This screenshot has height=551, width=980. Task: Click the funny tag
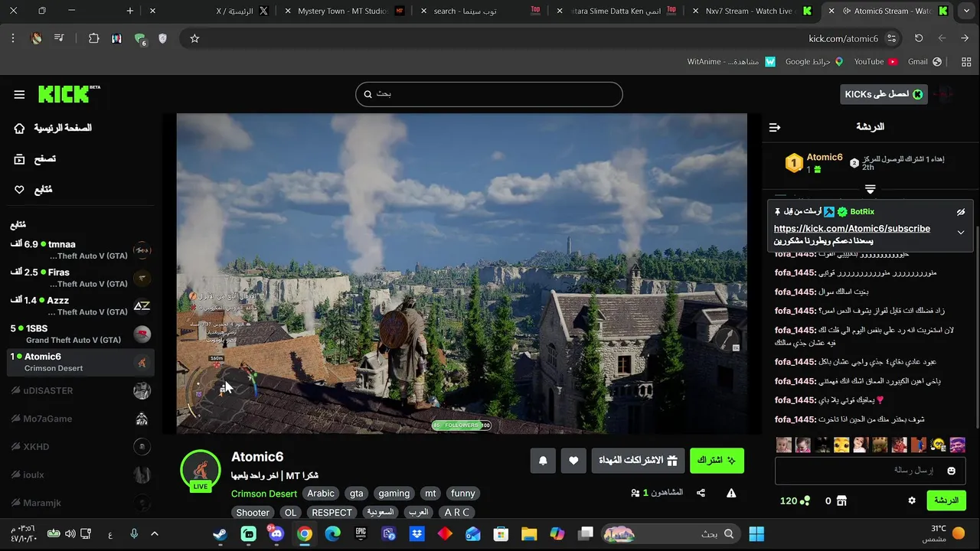462,494
